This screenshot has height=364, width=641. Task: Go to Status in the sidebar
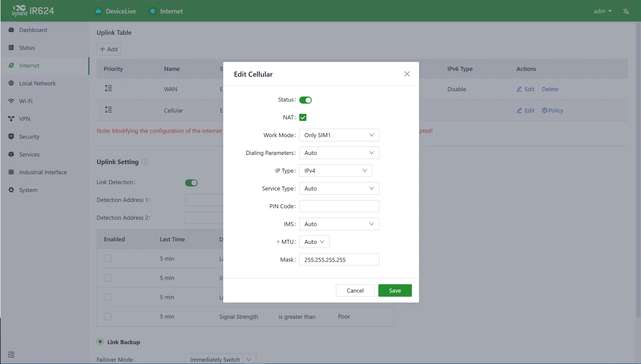click(45, 48)
